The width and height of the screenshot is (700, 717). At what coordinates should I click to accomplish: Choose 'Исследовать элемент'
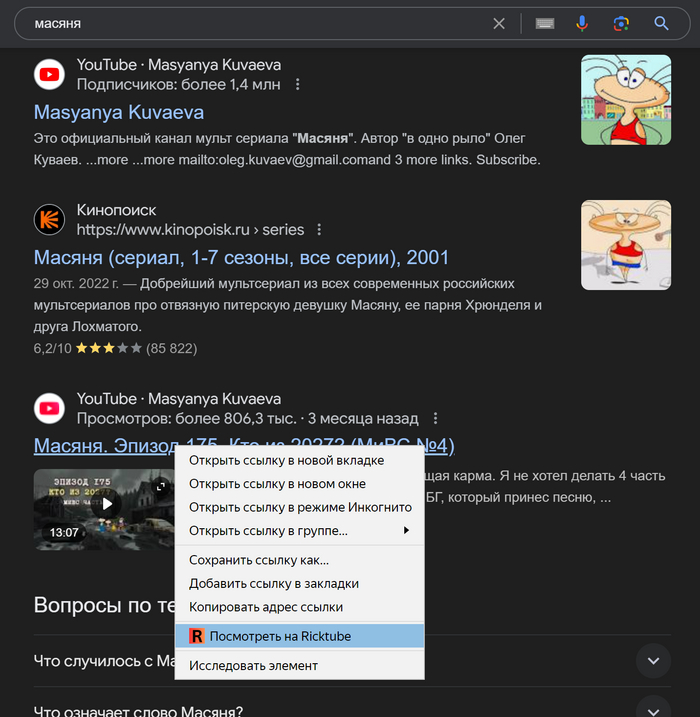(299, 666)
